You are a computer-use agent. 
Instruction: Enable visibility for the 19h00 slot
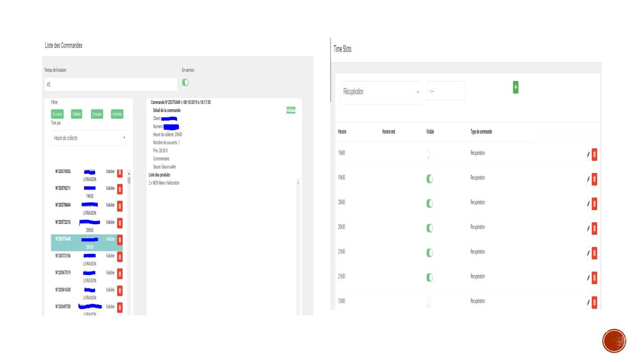[429, 154]
